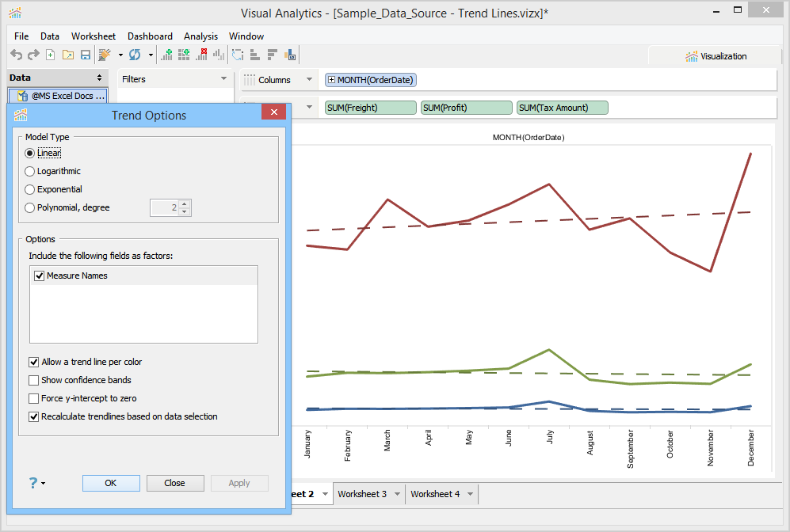
Task: Refresh data with the blue arrows icon
Action: [x=135, y=55]
